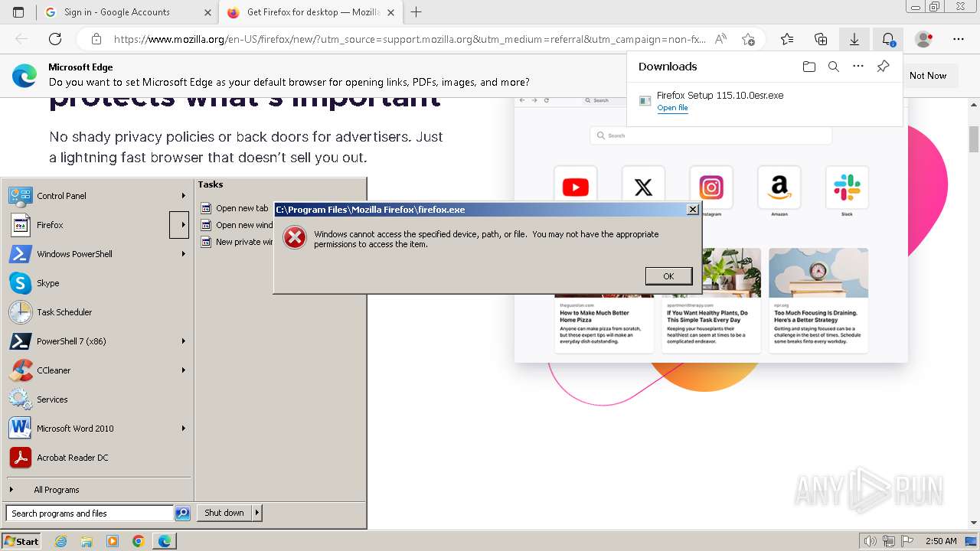Image resolution: width=980 pixels, height=551 pixels.
Task: Select Get Firefox for desktop tab
Action: pyautogui.click(x=312, y=12)
